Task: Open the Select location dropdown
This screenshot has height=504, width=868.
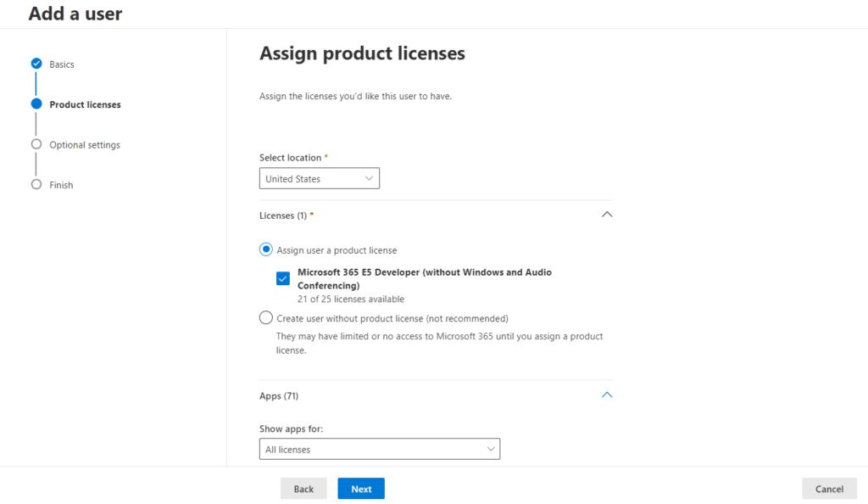Action: 319,178
